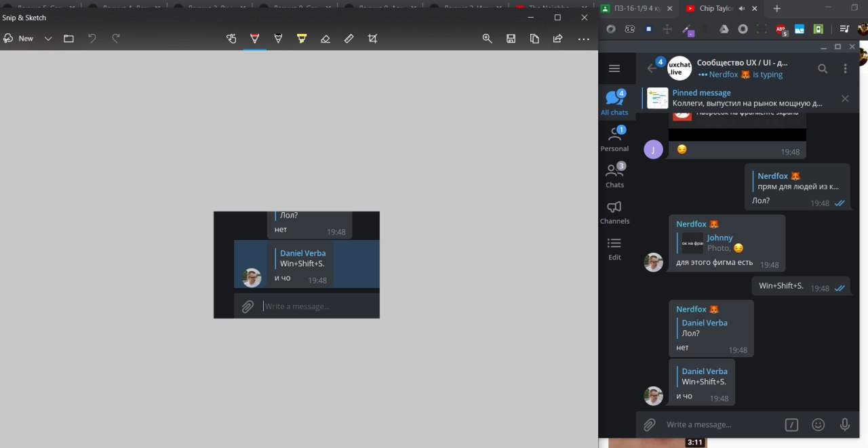
Task: Click New snip in Snip & Sketch
Action: coord(18,39)
